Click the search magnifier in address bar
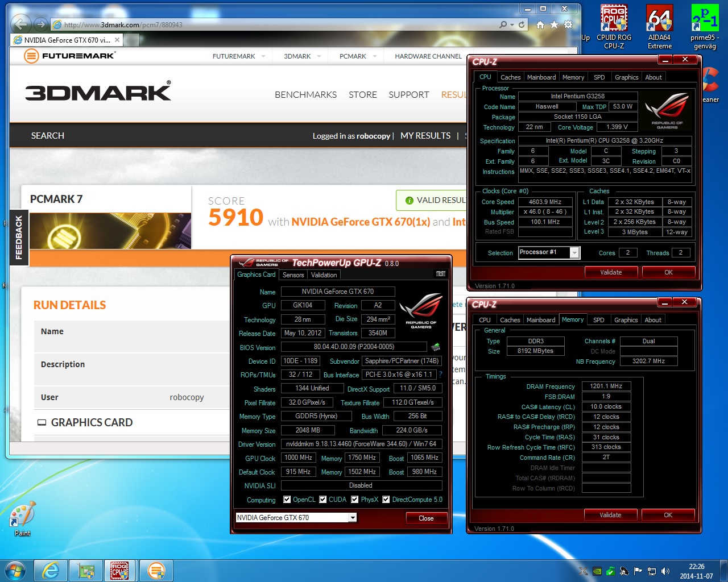Screen dimensions: 728x582 [x=503, y=24]
